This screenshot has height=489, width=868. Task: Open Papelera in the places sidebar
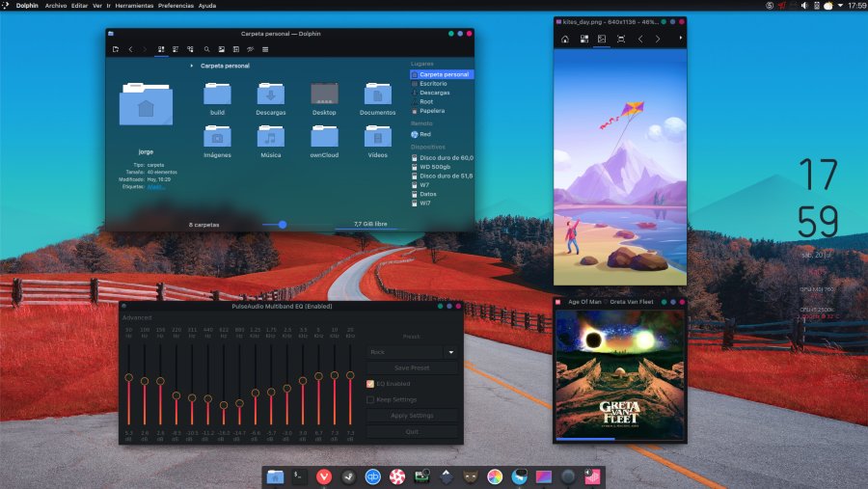click(442, 111)
